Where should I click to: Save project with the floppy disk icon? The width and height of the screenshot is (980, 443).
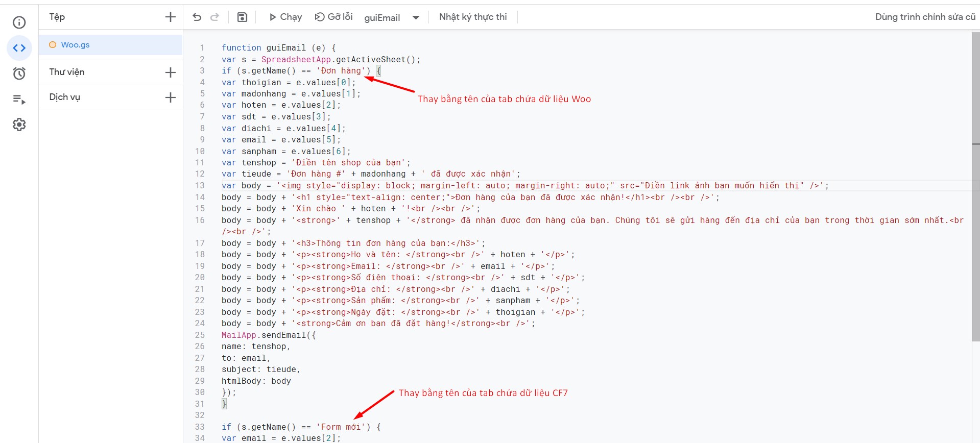(242, 17)
